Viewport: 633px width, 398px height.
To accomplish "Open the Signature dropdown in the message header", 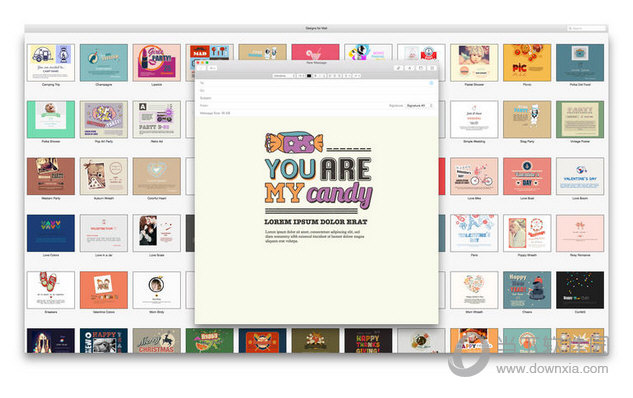I will [x=419, y=106].
